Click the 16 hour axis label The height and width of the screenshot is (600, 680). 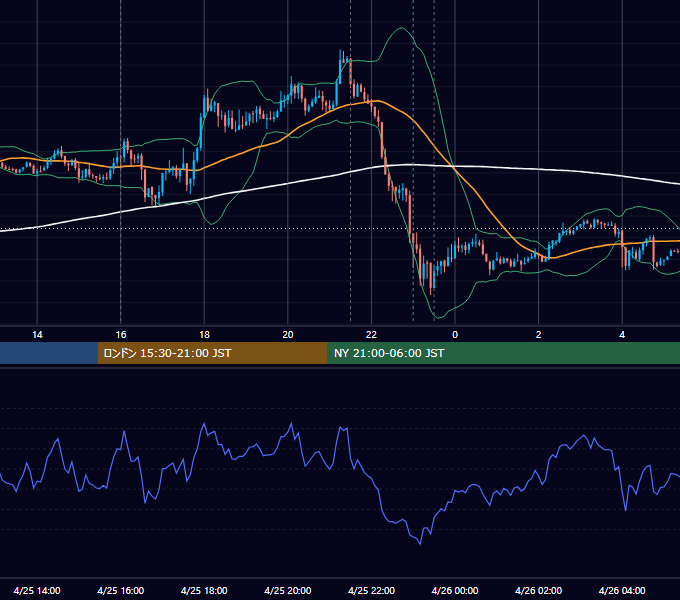tap(121, 335)
